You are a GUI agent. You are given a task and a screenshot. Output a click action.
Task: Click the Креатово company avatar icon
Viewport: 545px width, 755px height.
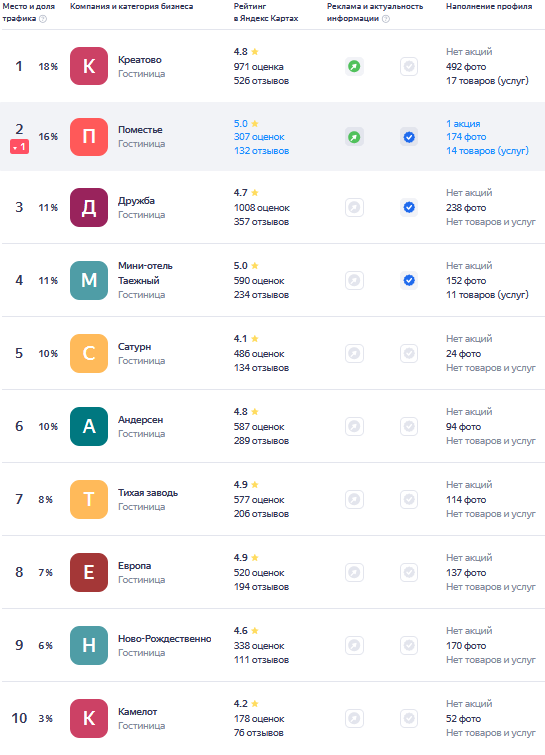click(89, 66)
